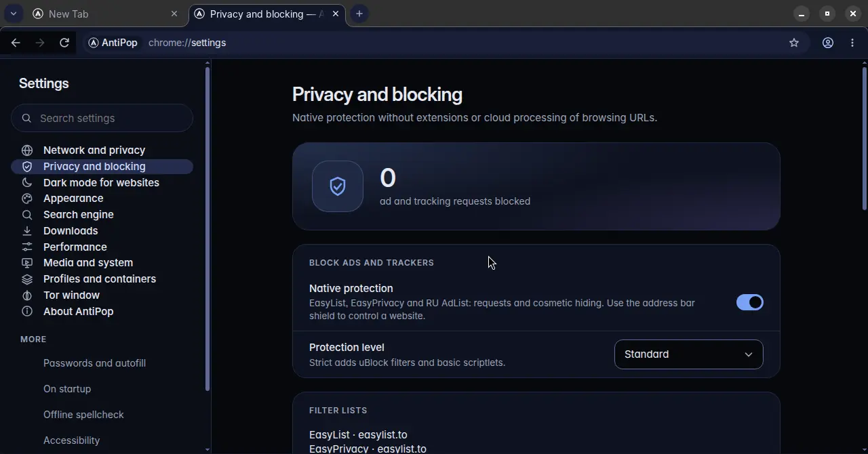Open Offline spellcheck settings link
The width and height of the screenshot is (868, 454).
click(83, 415)
